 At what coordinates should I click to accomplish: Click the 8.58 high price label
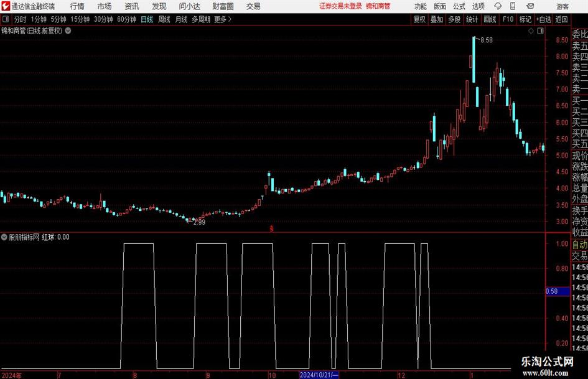(x=487, y=40)
